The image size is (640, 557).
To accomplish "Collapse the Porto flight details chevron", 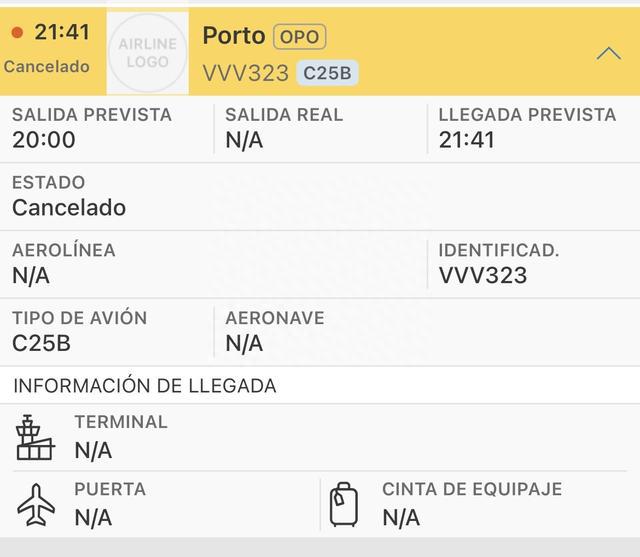I will [608, 54].
